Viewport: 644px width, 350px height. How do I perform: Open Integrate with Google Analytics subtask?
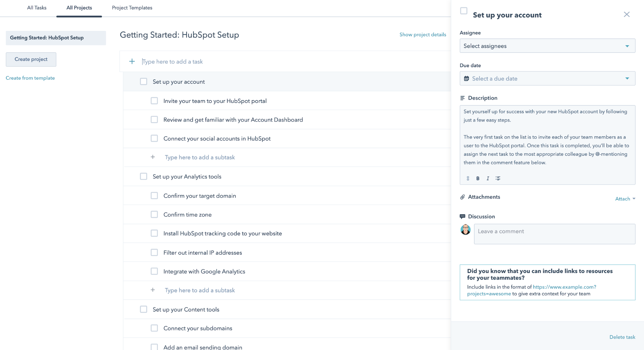pos(204,271)
